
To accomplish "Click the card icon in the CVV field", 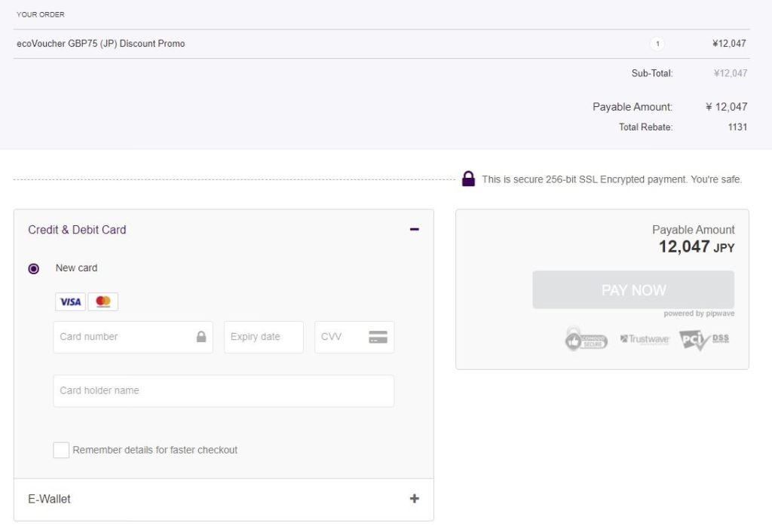I will [x=378, y=337].
